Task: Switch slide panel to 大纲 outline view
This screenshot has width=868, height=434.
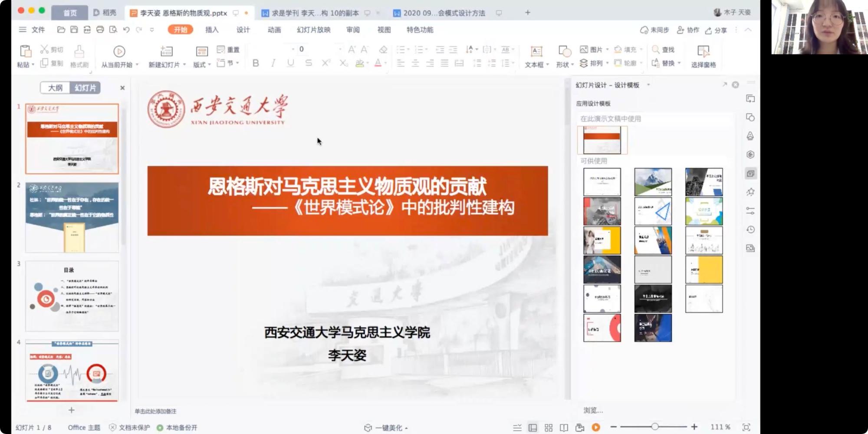Action: (x=55, y=88)
